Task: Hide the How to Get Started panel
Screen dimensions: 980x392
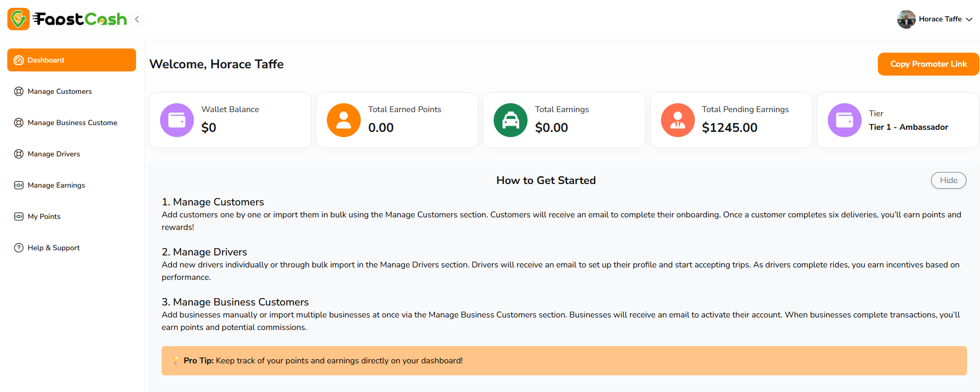Action: tap(948, 180)
